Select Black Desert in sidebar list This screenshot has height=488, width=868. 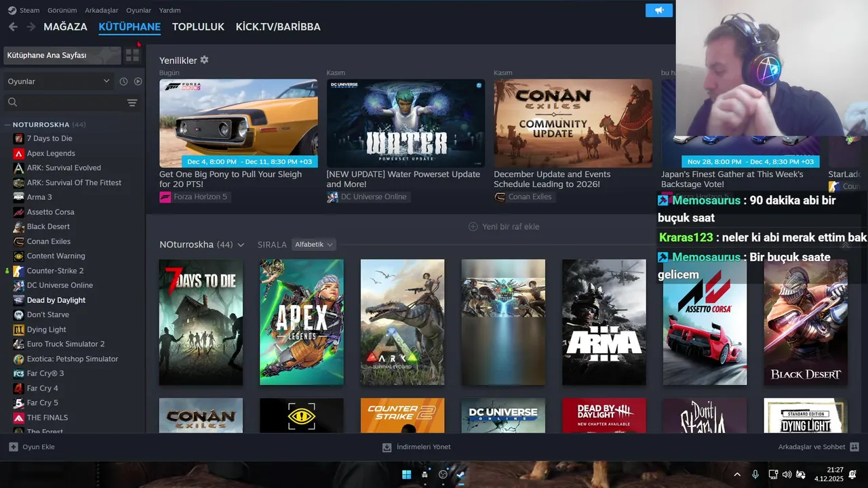tap(48, 226)
